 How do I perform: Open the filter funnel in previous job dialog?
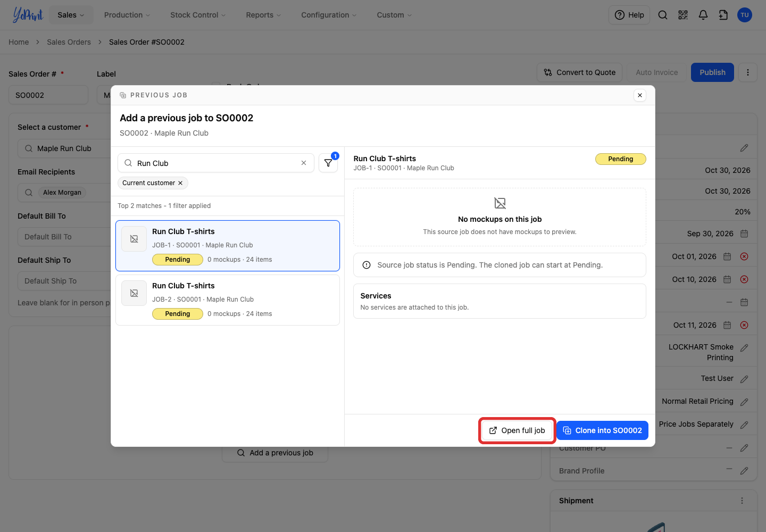(328, 163)
